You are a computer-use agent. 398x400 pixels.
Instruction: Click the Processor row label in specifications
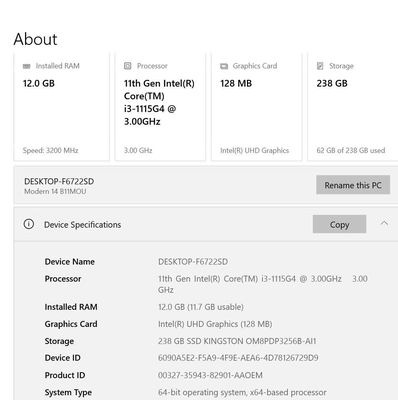[x=63, y=279]
